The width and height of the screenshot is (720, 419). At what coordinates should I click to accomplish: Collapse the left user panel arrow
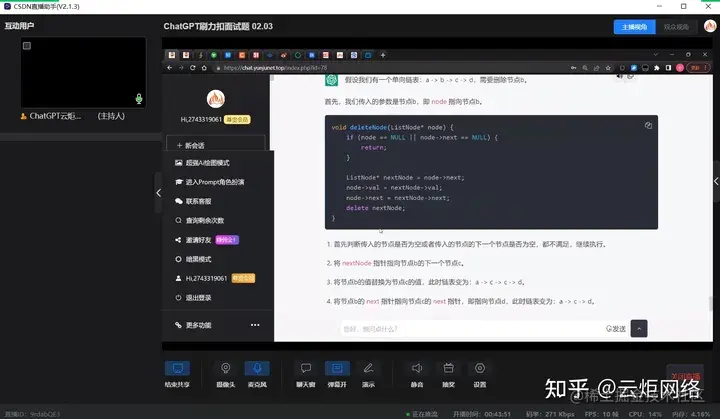click(x=158, y=193)
